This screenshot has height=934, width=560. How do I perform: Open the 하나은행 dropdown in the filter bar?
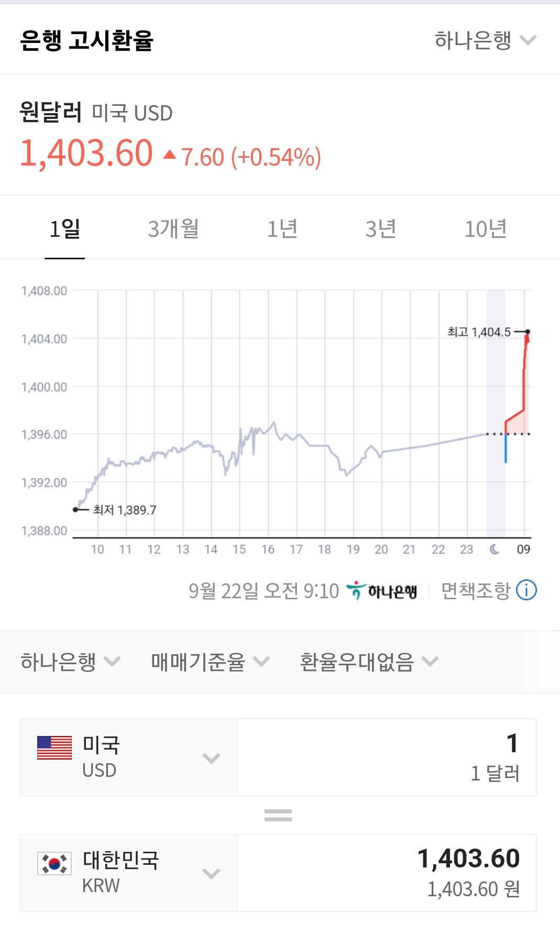pyautogui.click(x=70, y=662)
